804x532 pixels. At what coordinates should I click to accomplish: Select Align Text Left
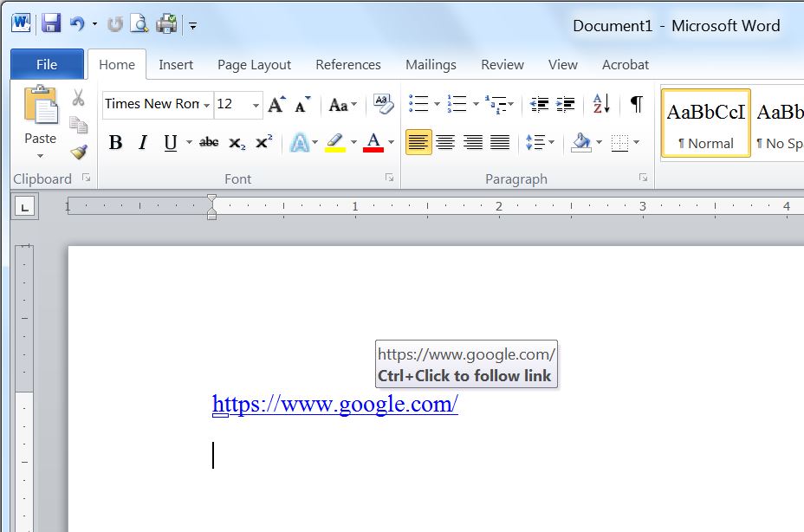(418, 142)
